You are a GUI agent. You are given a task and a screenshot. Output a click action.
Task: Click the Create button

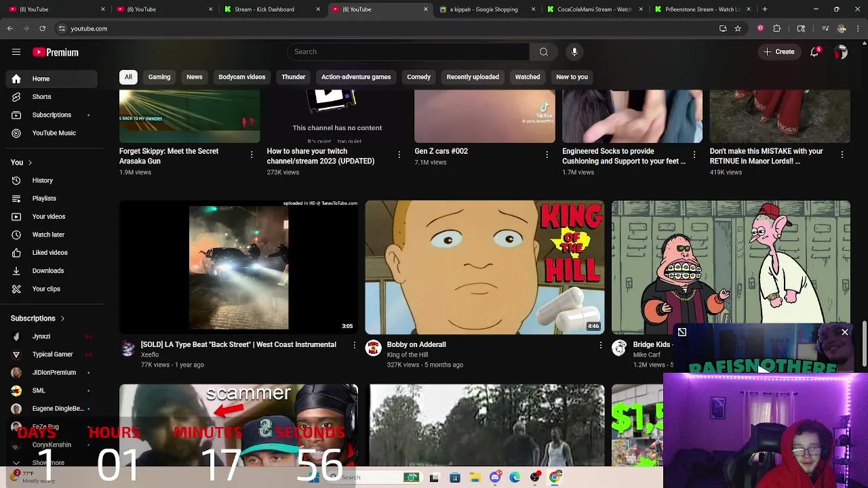[x=779, y=52]
